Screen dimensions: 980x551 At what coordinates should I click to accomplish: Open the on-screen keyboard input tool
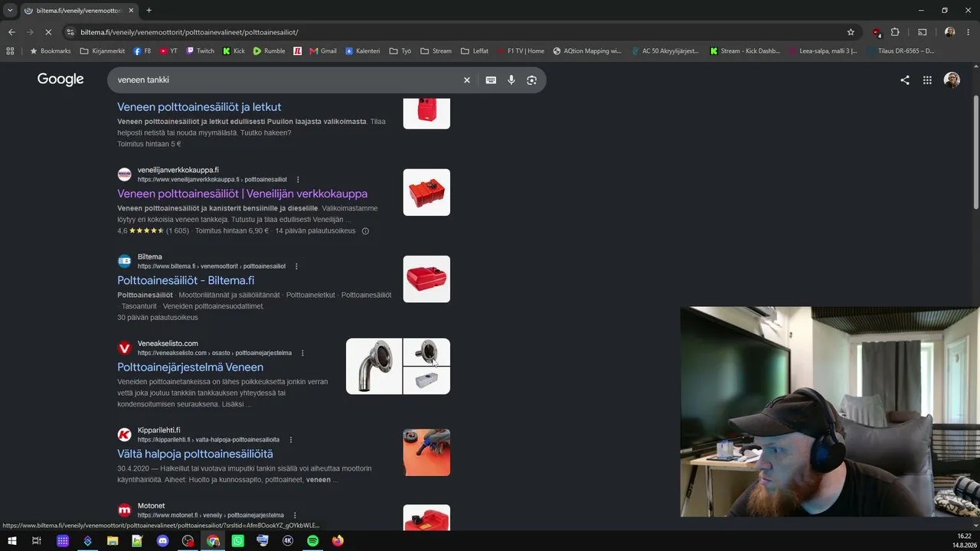pos(491,80)
